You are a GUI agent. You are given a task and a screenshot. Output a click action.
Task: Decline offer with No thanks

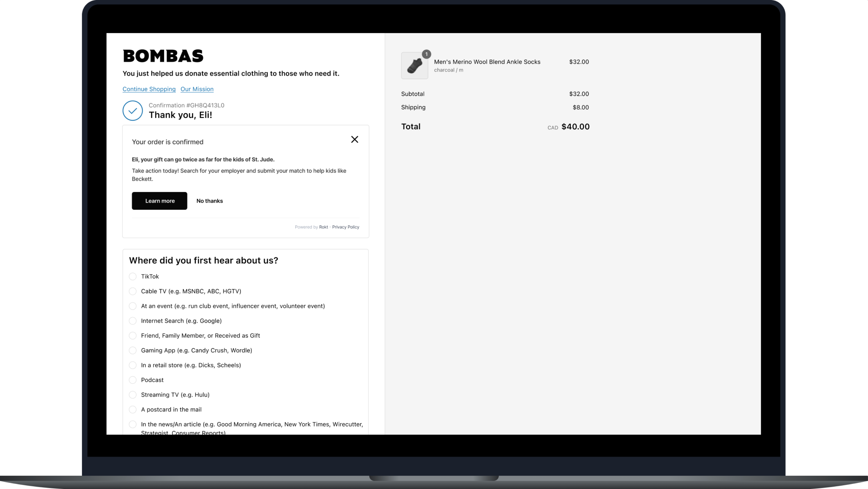click(209, 201)
